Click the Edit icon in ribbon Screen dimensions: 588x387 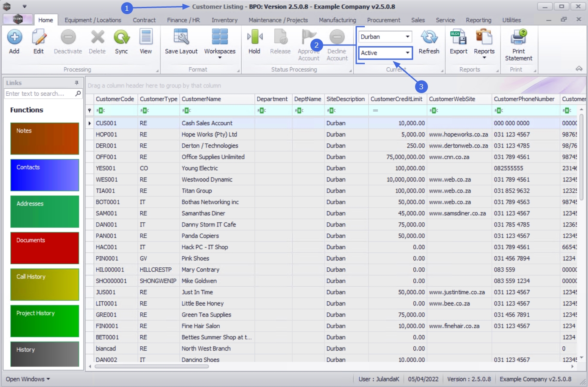point(39,38)
